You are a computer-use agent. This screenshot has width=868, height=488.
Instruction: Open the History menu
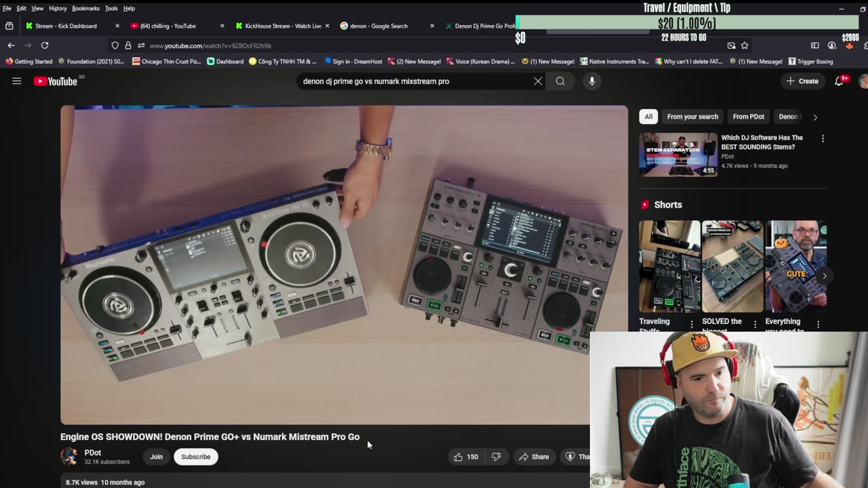point(58,8)
